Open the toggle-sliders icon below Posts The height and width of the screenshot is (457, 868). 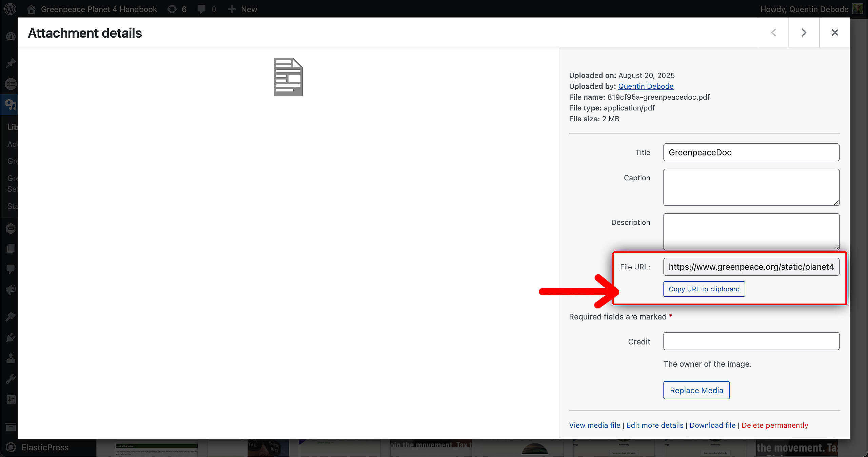point(11,84)
